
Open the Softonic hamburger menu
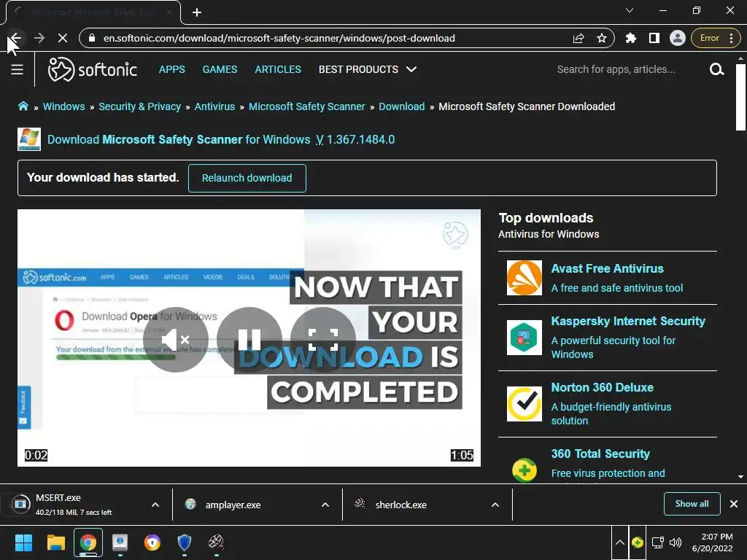point(18,69)
